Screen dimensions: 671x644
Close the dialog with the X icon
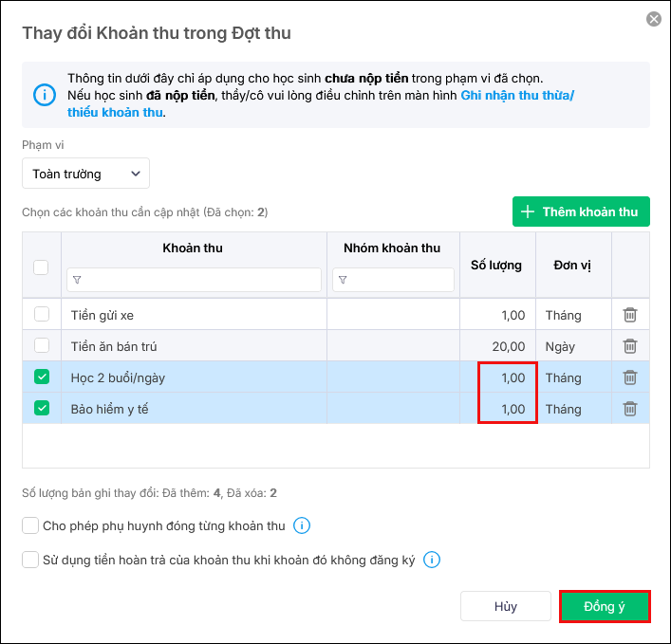coord(653,19)
